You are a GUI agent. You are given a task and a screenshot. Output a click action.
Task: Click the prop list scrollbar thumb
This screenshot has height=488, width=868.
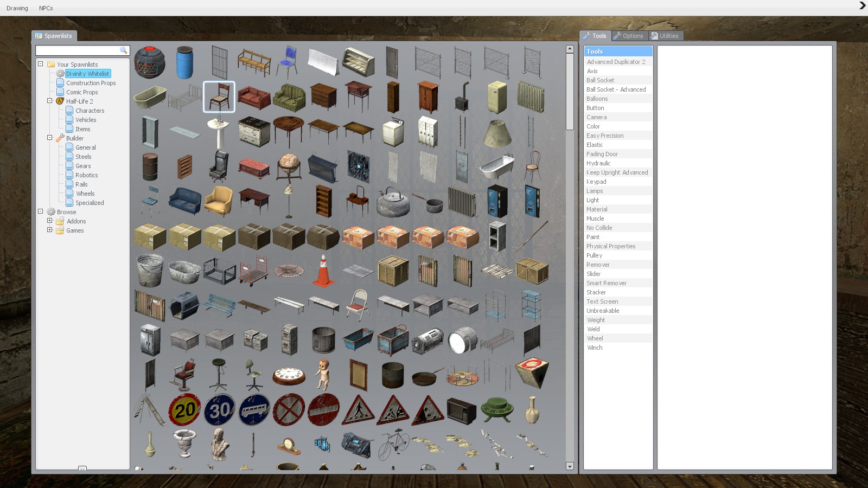(570, 91)
